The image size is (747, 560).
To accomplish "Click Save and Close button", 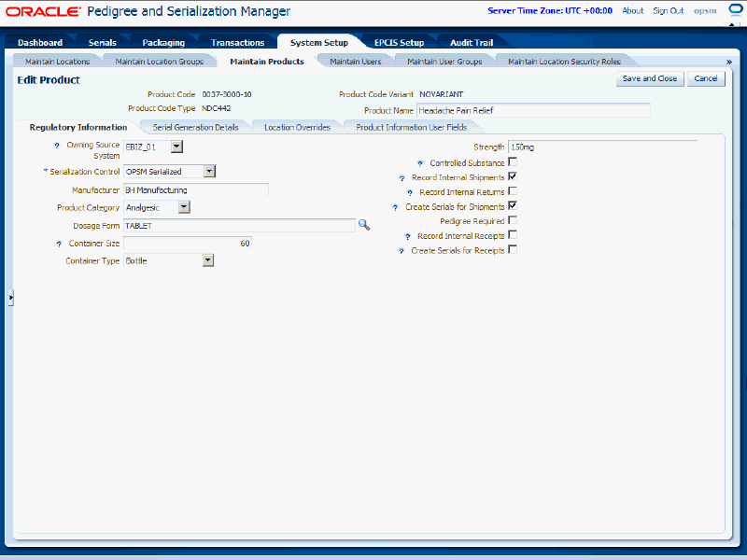I will tap(650, 78).
